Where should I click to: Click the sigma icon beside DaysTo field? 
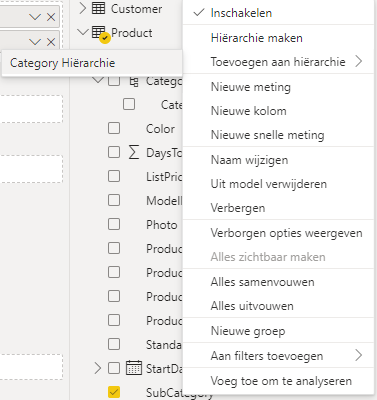tap(134, 152)
